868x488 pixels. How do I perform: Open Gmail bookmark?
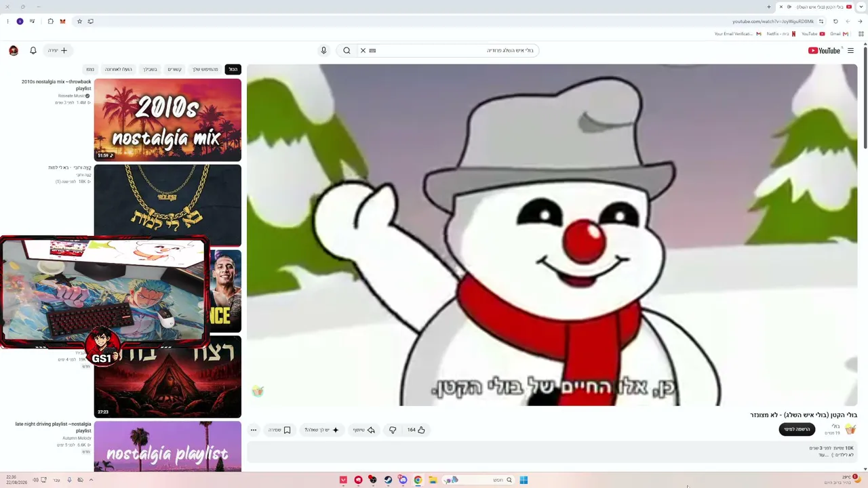839,34
